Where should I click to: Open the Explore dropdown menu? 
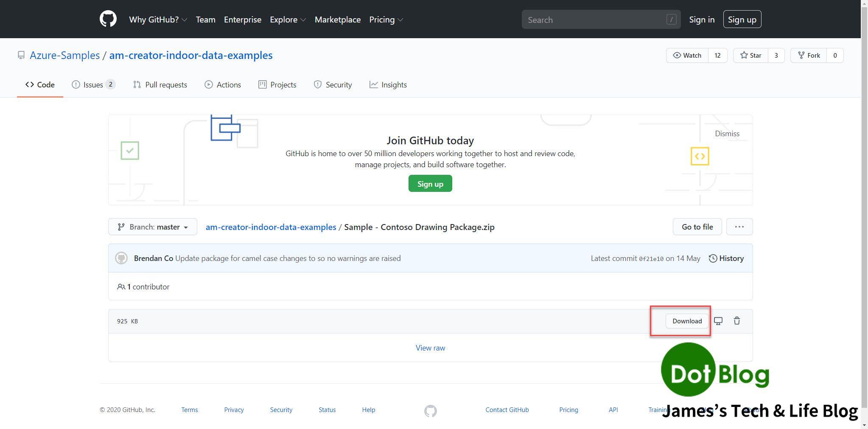tap(288, 20)
